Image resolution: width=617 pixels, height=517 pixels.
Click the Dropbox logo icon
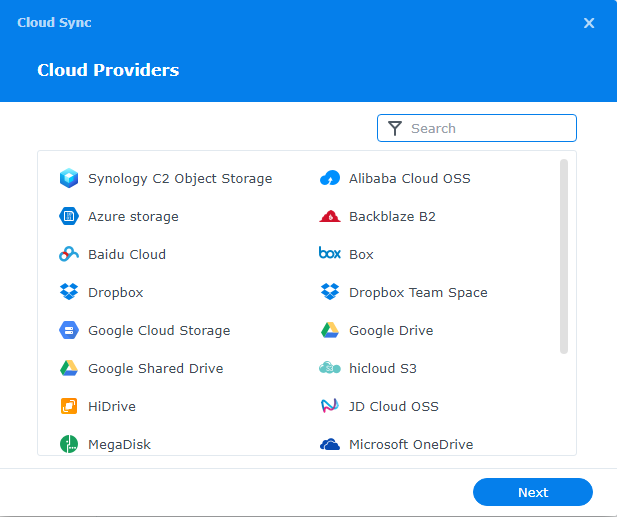coord(69,293)
